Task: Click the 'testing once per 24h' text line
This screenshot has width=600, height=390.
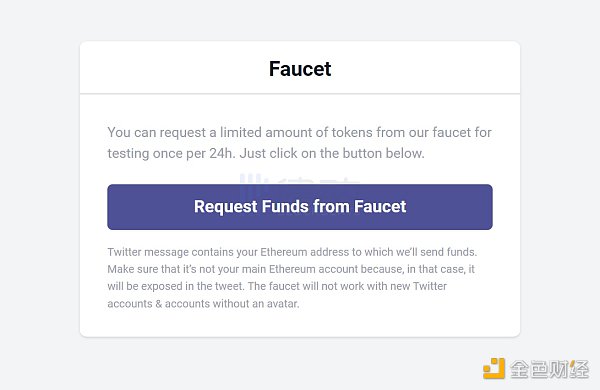Action: click(x=266, y=153)
